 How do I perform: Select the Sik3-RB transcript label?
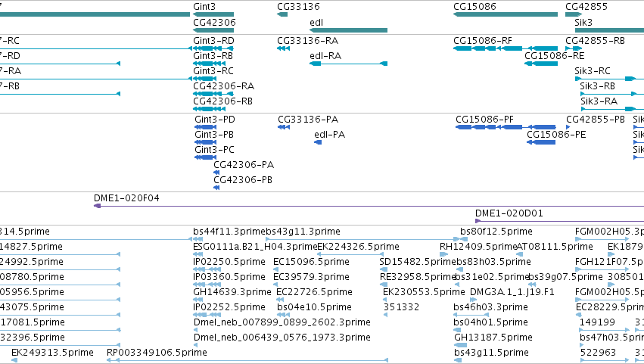click(597, 86)
